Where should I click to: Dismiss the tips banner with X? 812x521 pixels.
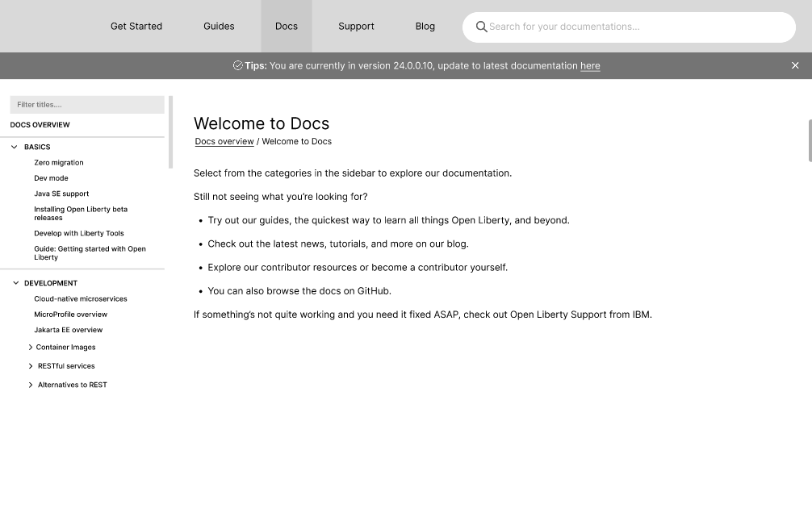(x=795, y=65)
